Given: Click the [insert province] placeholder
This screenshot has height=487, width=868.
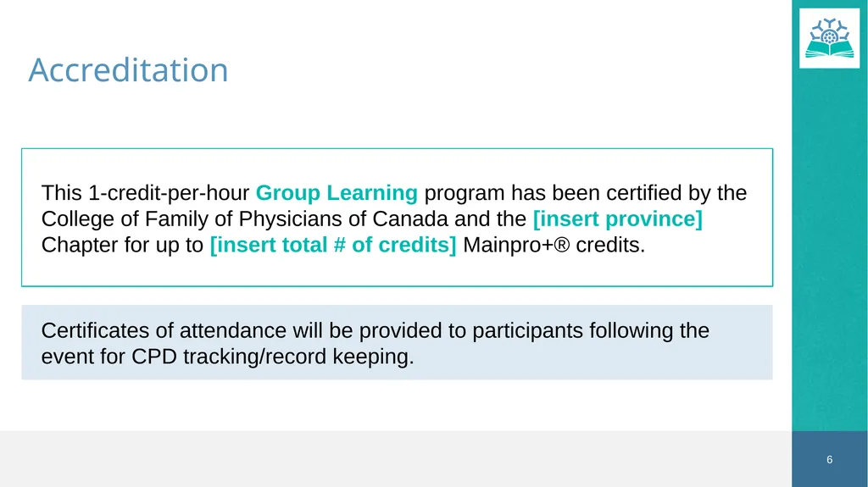Looking at the screenshot, I should [x=618, y=219].
